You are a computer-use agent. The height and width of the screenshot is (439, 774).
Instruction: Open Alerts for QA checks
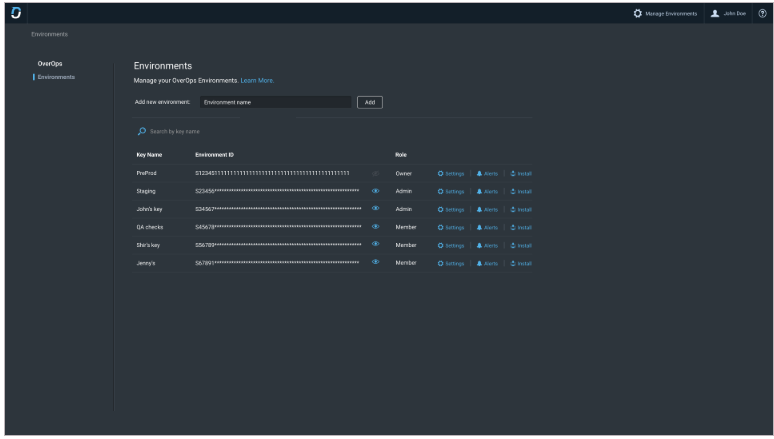click(487, 228)
